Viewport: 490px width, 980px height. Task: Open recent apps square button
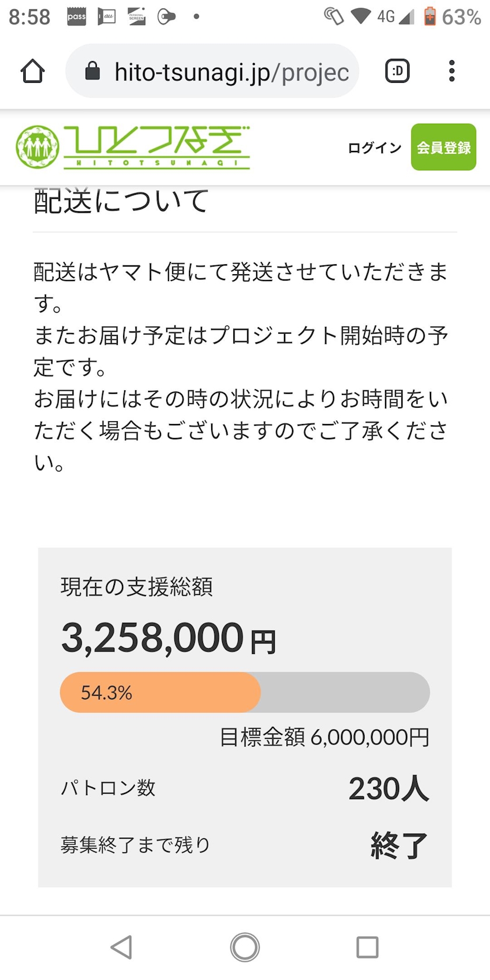click(367, 947)
